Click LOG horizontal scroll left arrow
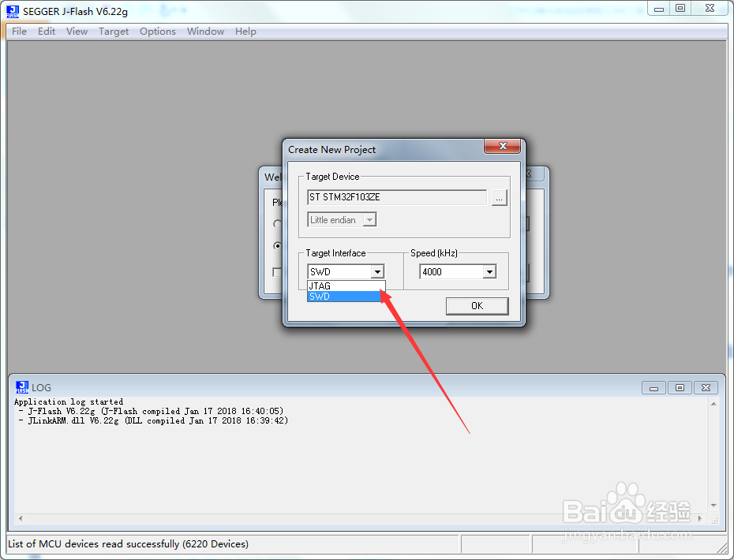 pyautogui.click(x=21, y=518)
